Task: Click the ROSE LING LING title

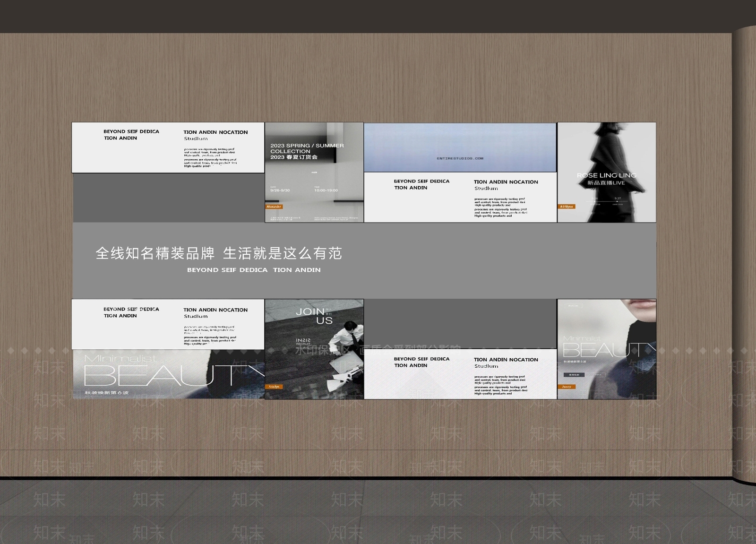Action: 607,175
